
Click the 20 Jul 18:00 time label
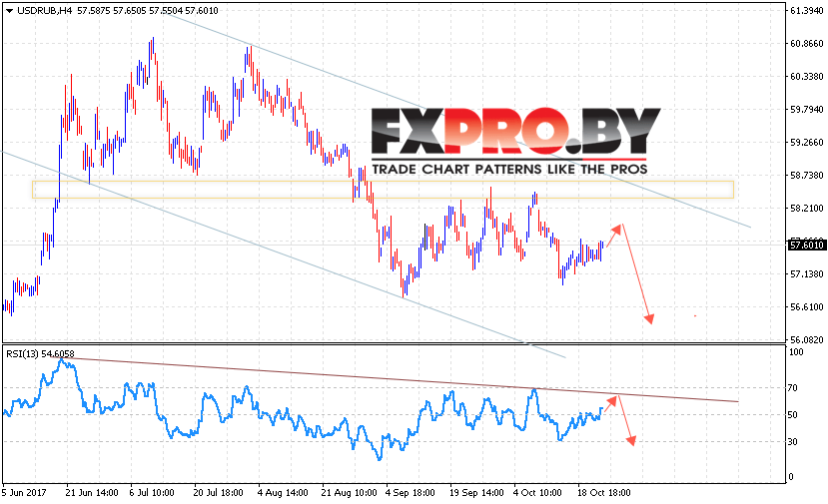218,493
